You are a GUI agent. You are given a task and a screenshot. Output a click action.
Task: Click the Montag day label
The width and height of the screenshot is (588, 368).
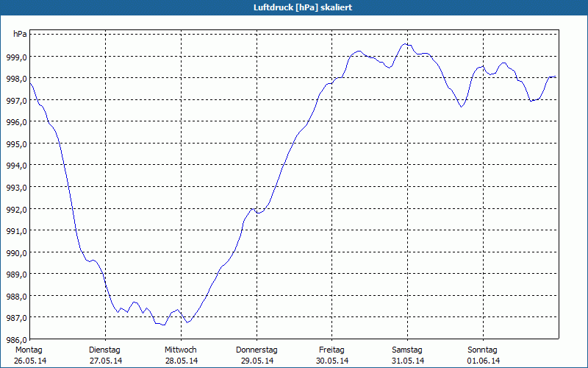tap(29, 350)
